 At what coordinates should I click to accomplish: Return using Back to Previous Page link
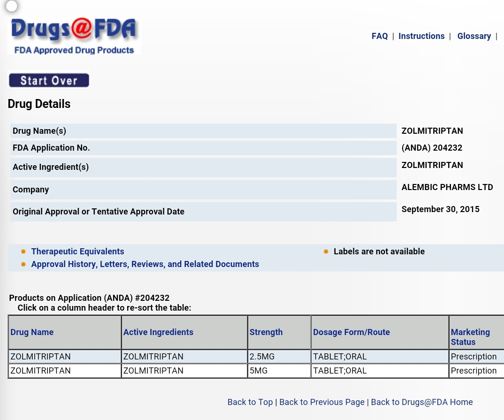(x=321, y=402)
